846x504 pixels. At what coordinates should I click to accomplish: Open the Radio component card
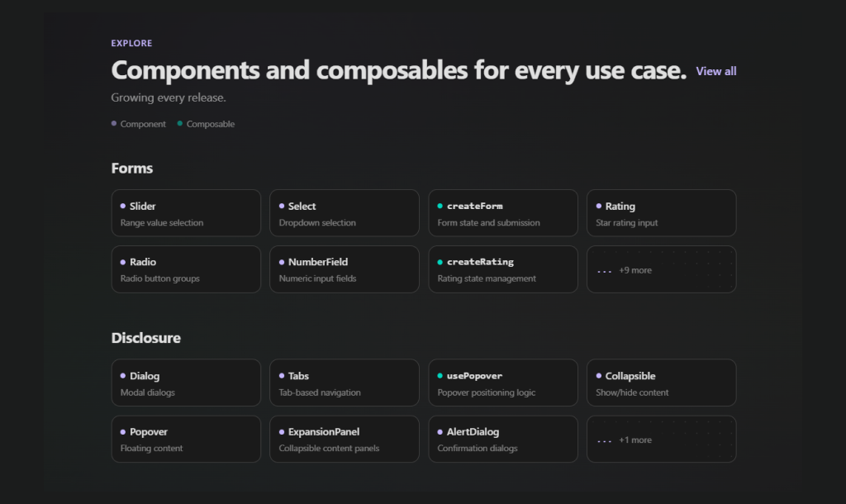tap(186, 269)
